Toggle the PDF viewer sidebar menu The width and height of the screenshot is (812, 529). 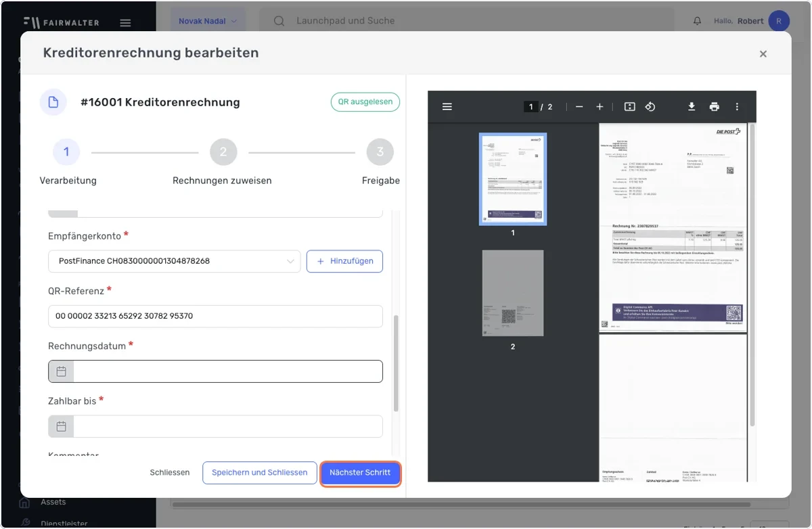(x=447, y=107)
